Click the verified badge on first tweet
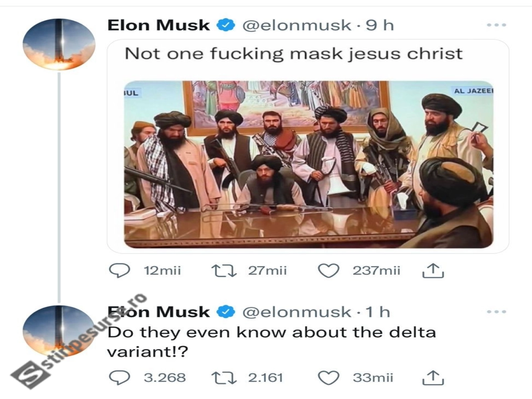This screenshot has height=399, width=532. pyautogui.click(x=226, y=25)
